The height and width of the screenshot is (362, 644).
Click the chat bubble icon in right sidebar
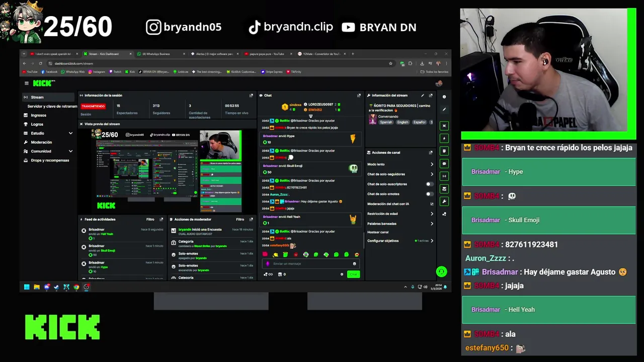coord(444,163)
